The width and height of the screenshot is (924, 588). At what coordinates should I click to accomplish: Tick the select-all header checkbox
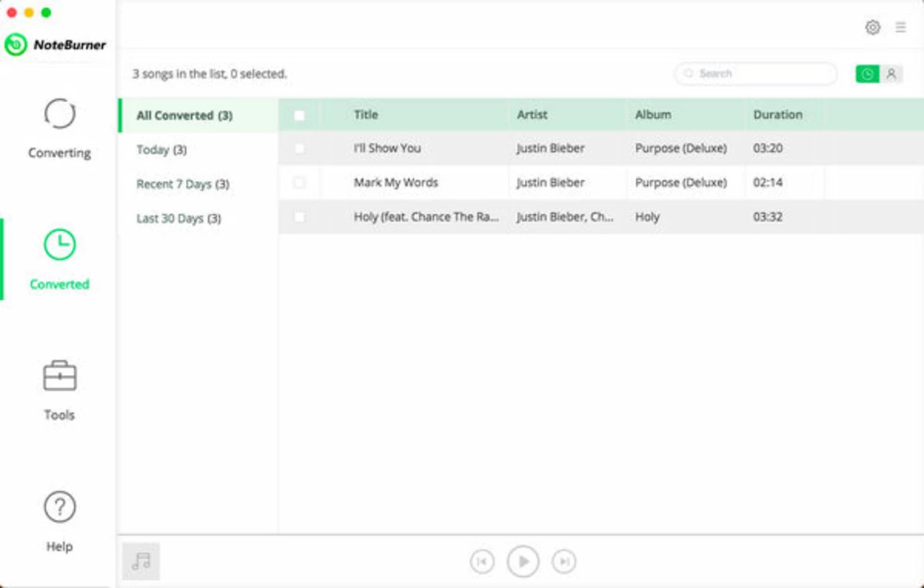299,115
